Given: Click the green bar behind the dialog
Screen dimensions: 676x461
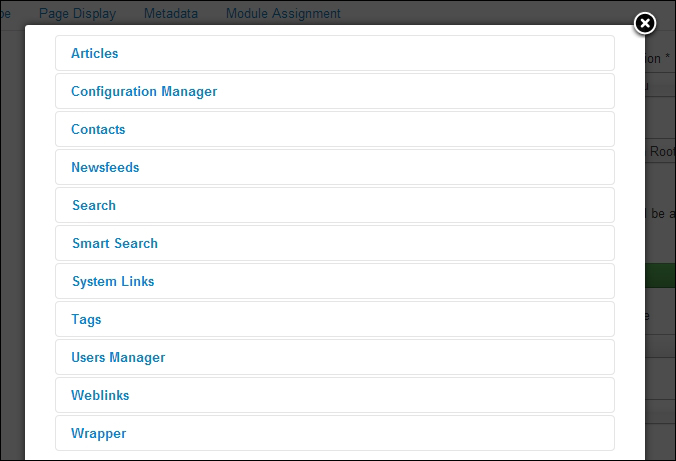Looking at the screenshot, I should pyautogui.click(x=660, y=276).
